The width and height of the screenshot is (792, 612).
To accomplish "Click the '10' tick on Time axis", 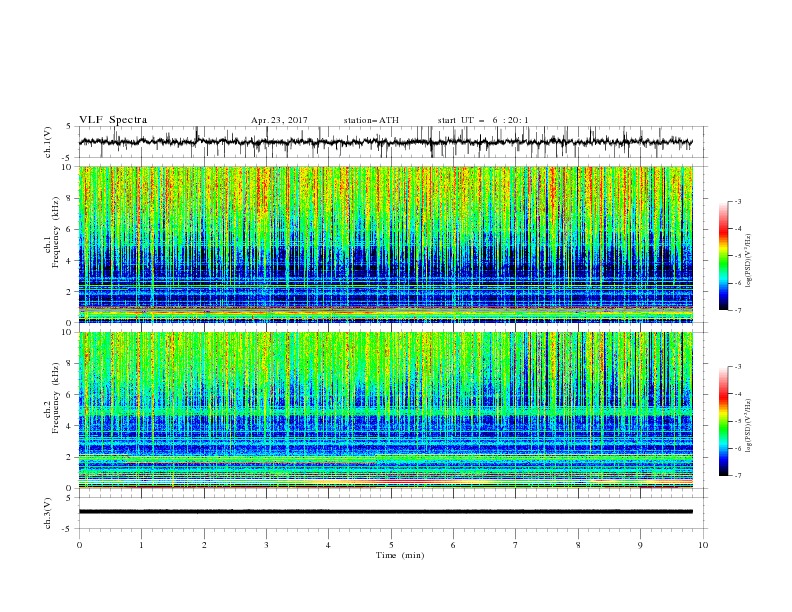I will 703,545.
